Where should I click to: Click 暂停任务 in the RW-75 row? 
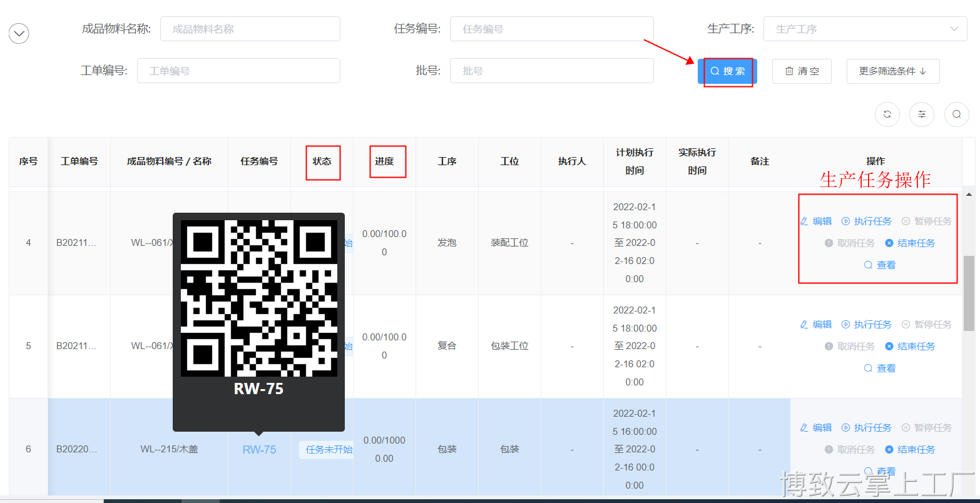[927, 428]
